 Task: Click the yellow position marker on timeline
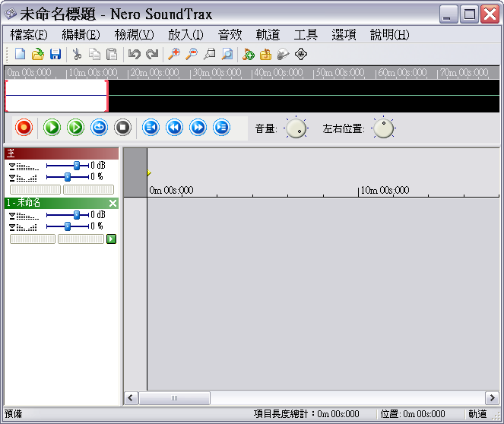coord(149,172)
